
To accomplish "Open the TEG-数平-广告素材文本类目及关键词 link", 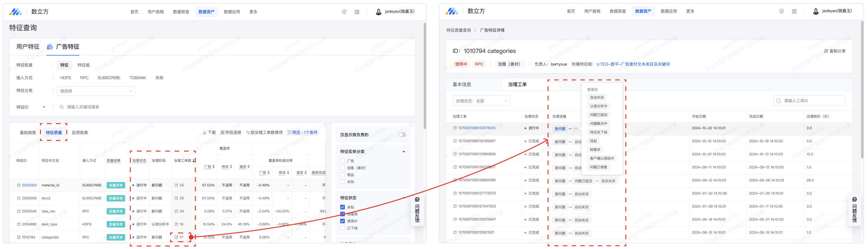I will tap(633, 64).
